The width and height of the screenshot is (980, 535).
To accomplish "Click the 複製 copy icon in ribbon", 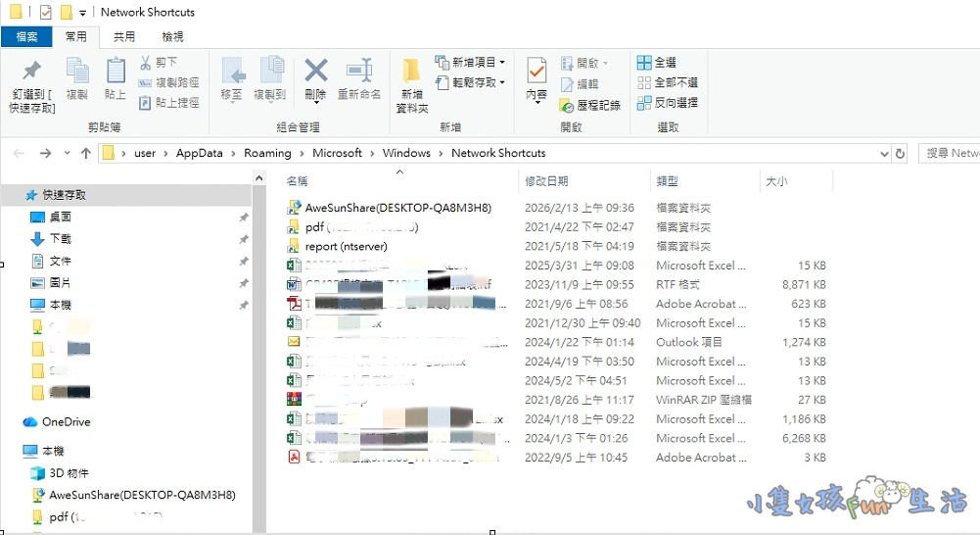I will [x=76, y=73].
